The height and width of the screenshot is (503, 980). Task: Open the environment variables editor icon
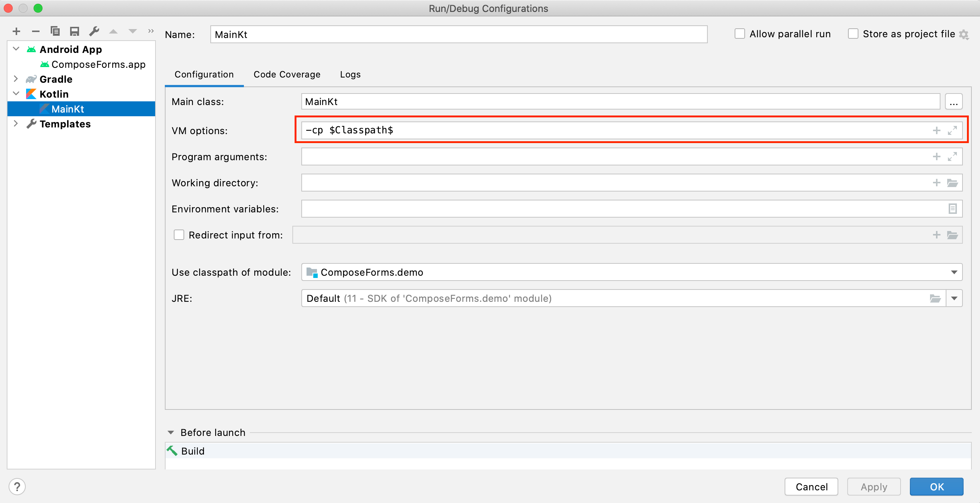pyautogui.click(x=952, y=209)
